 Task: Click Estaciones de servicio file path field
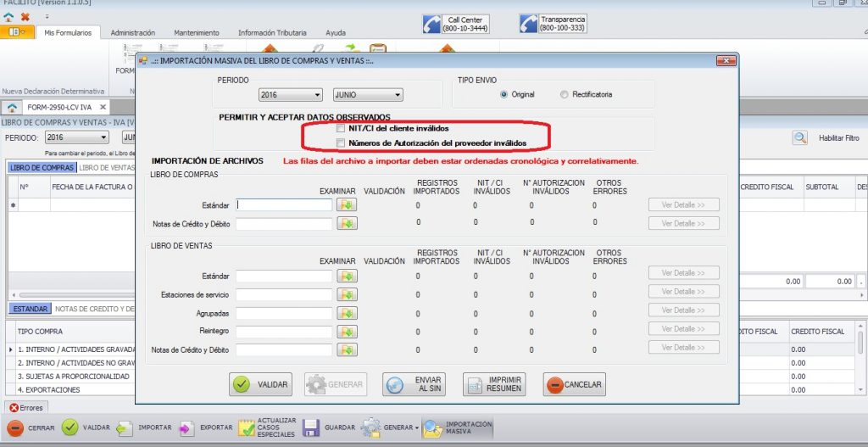(x=284, y=294)
